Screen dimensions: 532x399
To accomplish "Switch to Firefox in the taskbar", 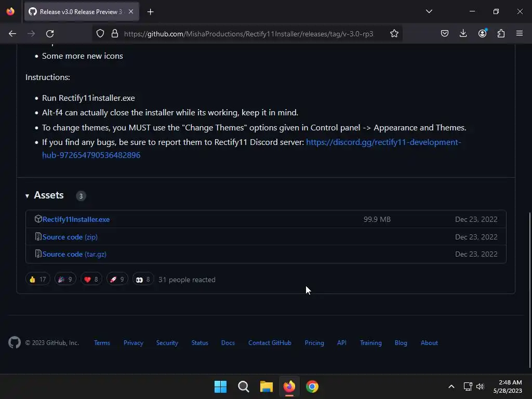I will click(289, 387).
